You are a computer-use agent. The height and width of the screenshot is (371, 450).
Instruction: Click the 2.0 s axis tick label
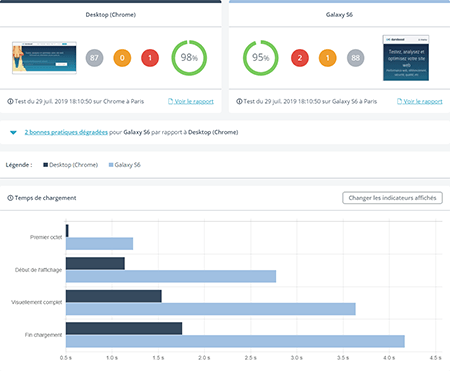pyautogui.click(x=204, y=358)
